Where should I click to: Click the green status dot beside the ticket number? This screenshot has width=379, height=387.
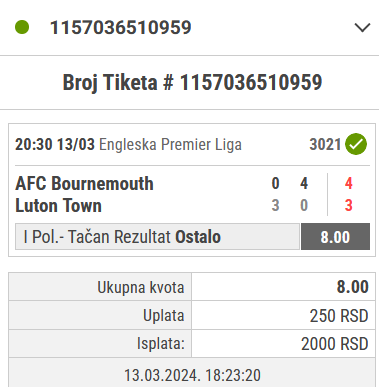point(22,27)
